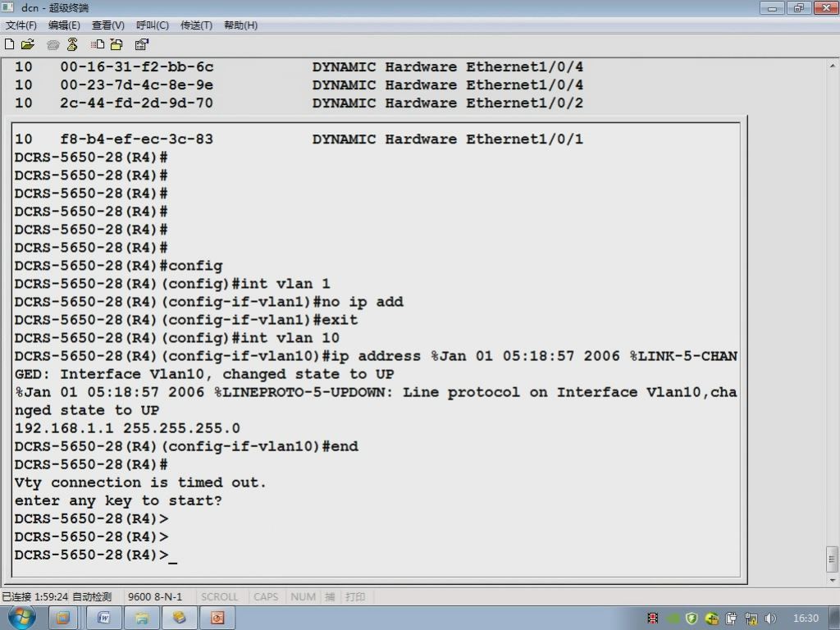Switch to PowerPoint on the taskbar
Viewport: 840px width, 630px height.
pyautogui.click(x=217, y=619)
